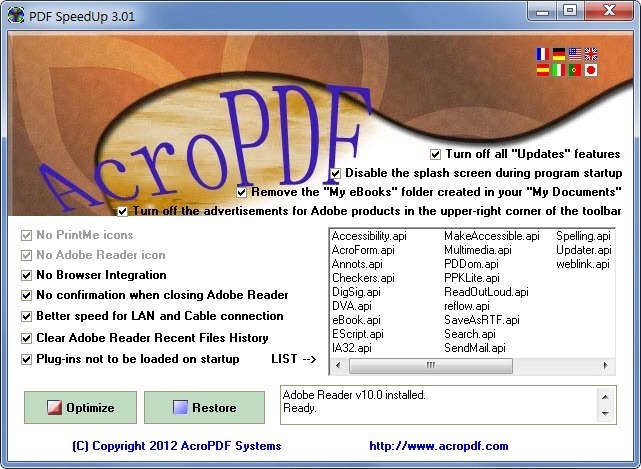Screen dimensions: 641x469
Task: Select Search.api in the list
Action: 470,334
